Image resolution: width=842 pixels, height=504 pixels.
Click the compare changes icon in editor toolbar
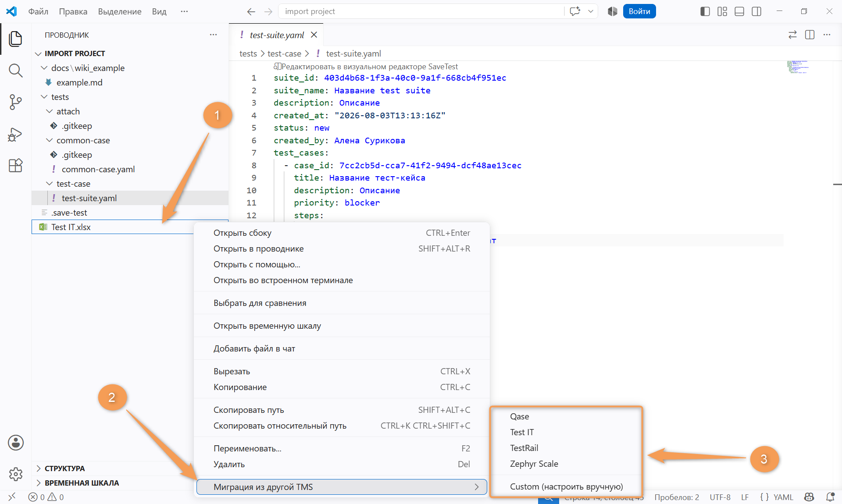tap(792, 35)
